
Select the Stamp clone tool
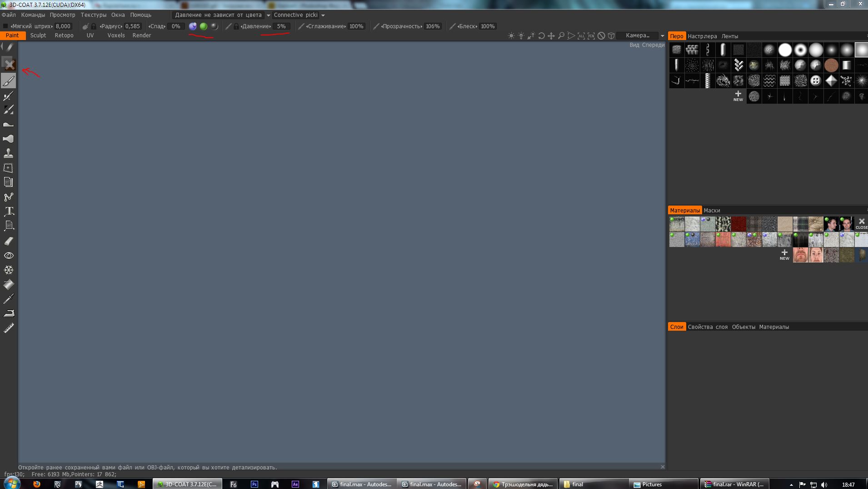pyautogui.click(x=9, y=153)
